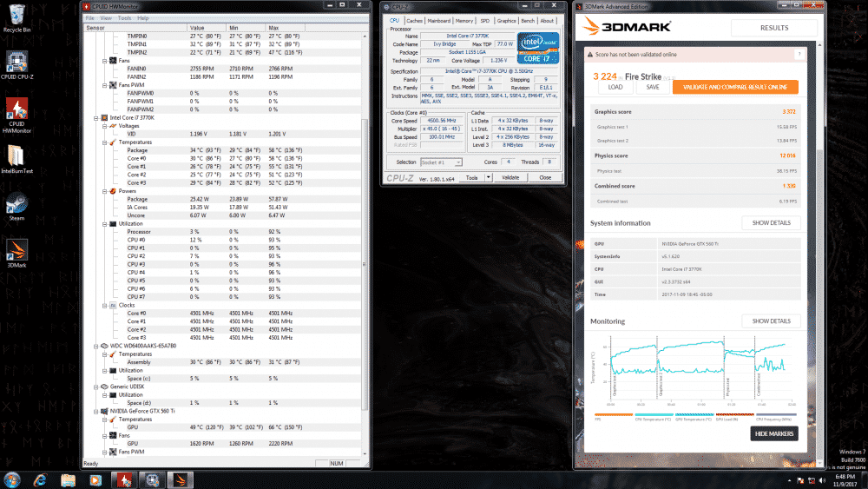
Task: Toggle the CPU Temperature legend series
Action: [x=654, y=416]
